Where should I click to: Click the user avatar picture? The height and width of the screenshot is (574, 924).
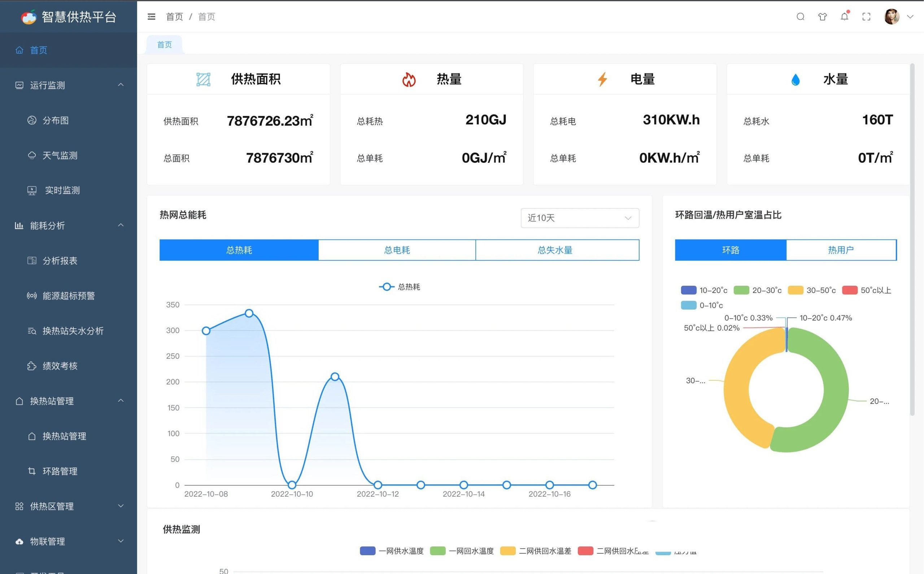[892, 17]
